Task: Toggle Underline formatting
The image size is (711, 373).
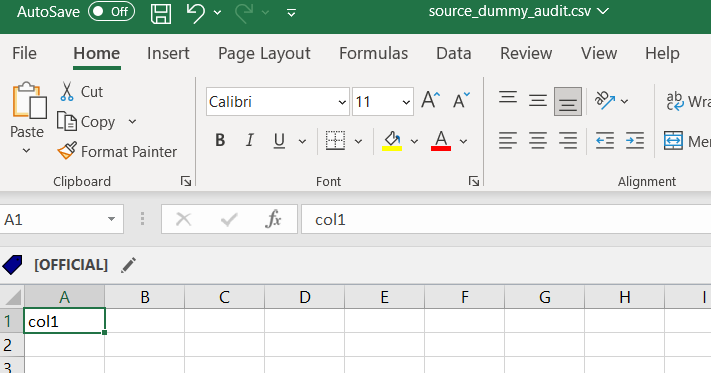Action: tap(279, 140)
